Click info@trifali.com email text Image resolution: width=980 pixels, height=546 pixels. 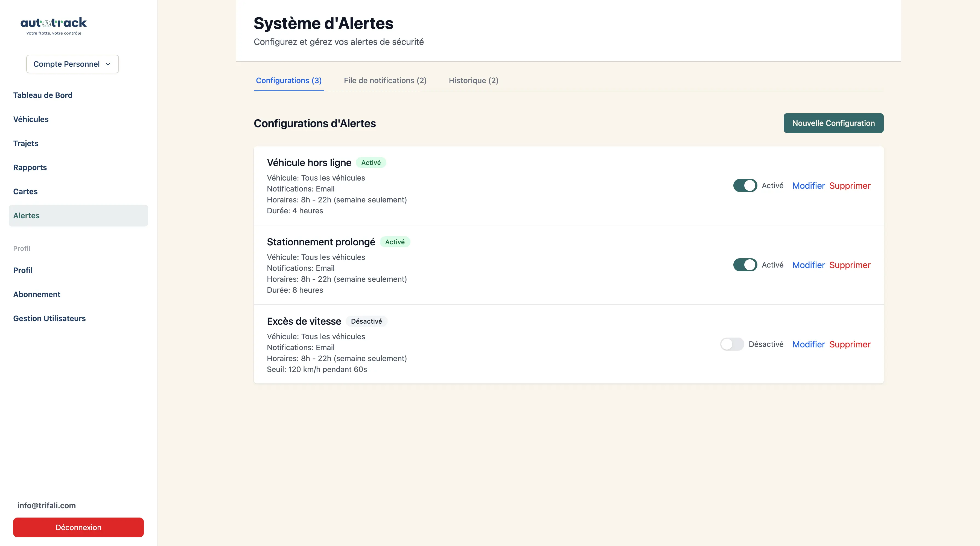(46, 505)
